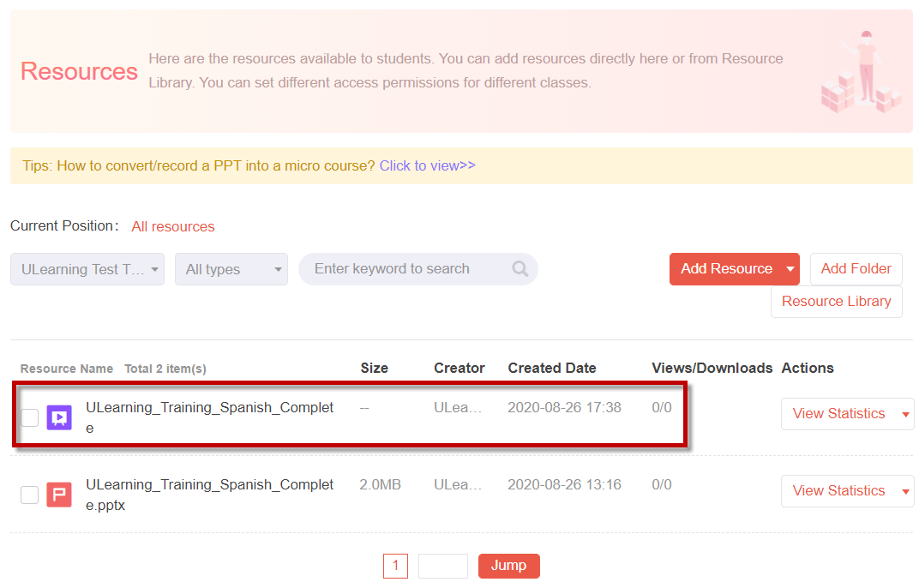Go to All resources breadcrumb

tap(173, 227)
